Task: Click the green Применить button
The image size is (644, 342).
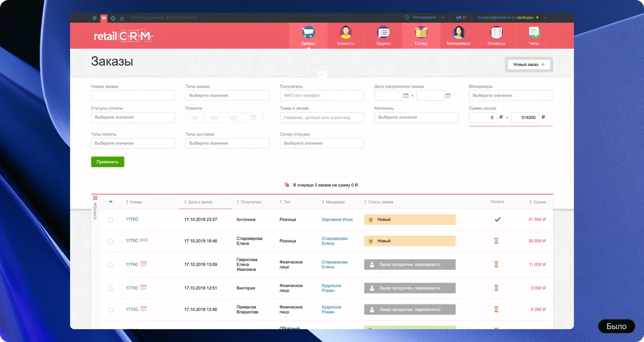Action: 108,162
